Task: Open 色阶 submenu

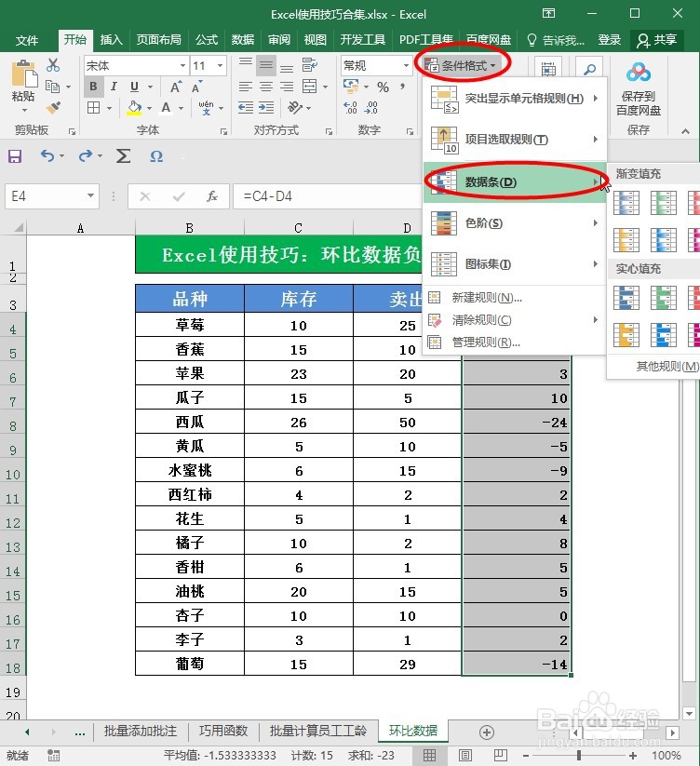Action: pos(515,223)
